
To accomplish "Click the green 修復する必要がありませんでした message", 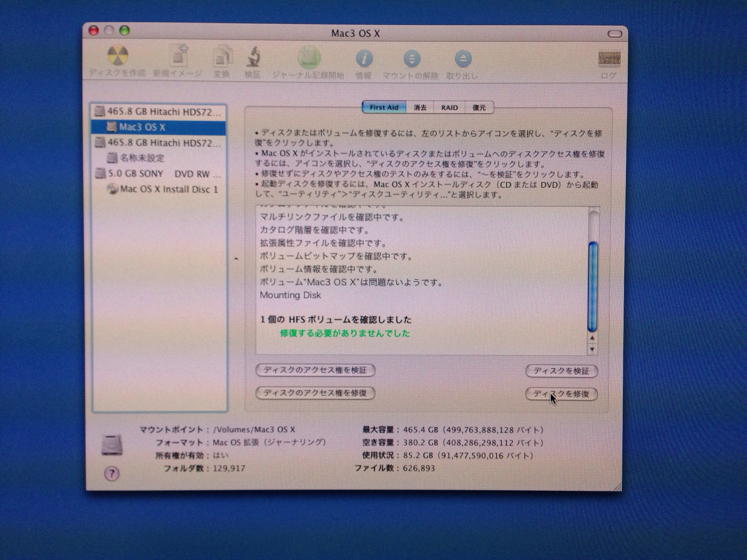I will pos(345,334).
